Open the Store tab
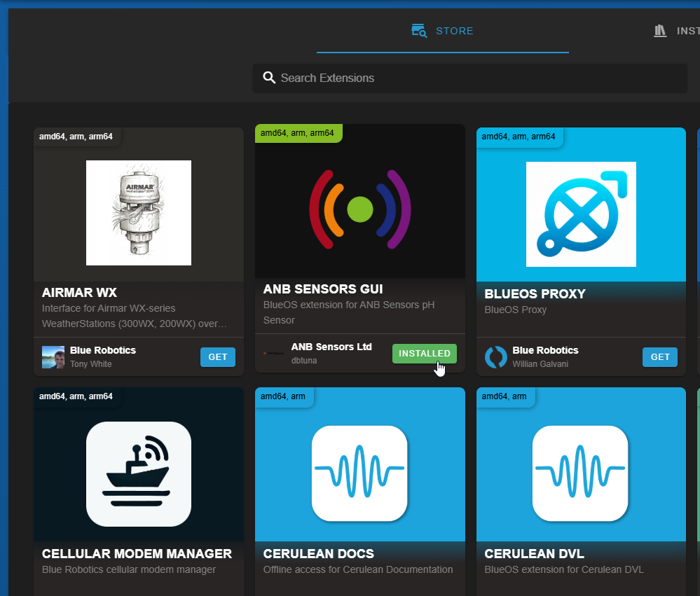 (442, 31)
